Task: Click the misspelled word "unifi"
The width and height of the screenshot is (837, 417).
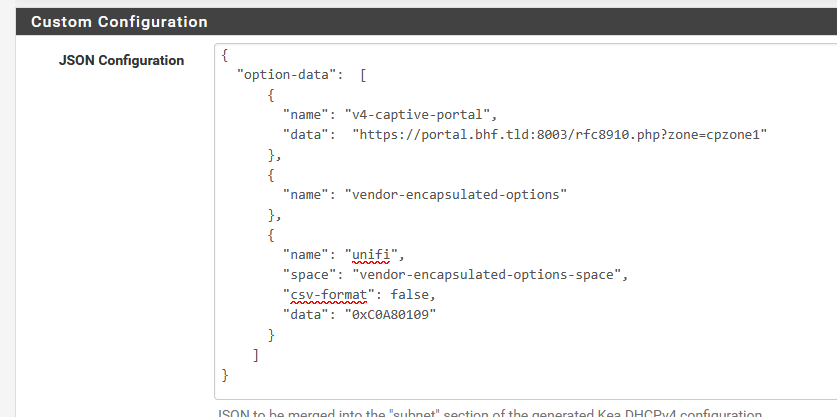Action: point(371,255)
